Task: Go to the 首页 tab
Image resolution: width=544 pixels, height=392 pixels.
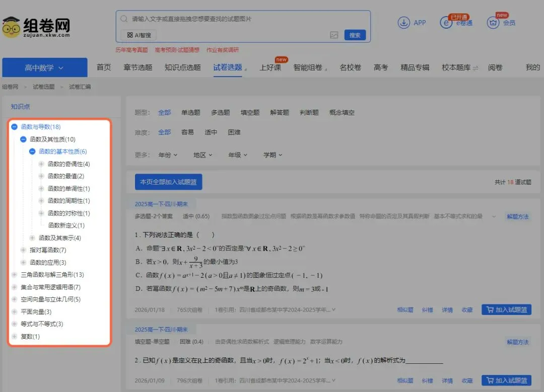Action: [104, 67]
